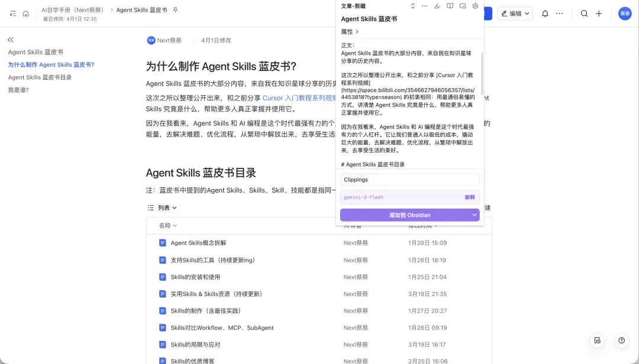Click the pin icon beside document title
The width and height of the screenshot is (639, 364).
point(175,10)
